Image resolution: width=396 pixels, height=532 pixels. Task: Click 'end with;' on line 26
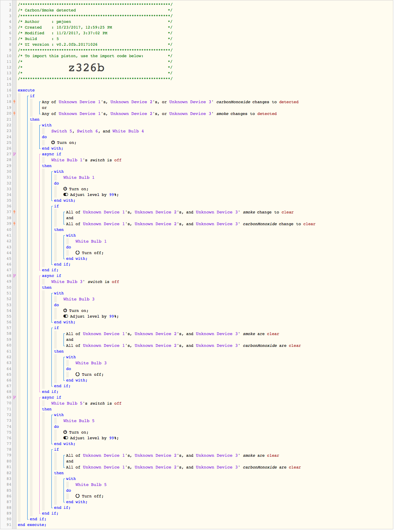(52, 148)
